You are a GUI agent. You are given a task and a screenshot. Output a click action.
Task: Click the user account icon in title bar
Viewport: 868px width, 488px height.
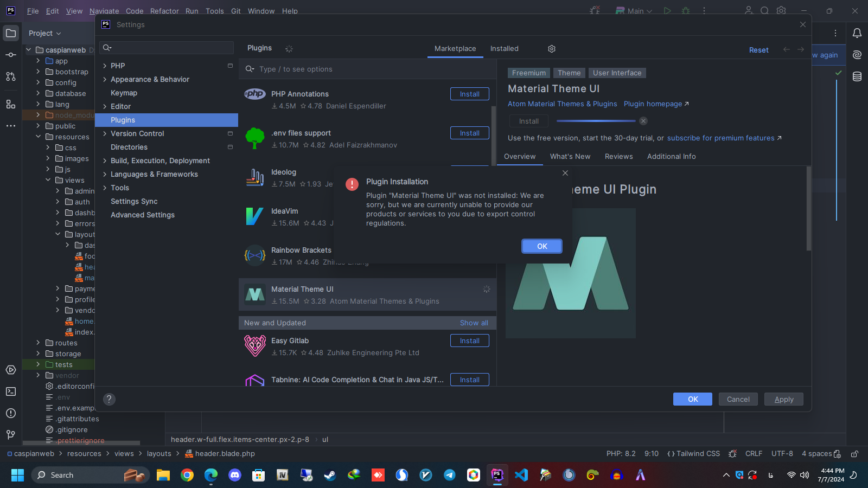pyautogui.click(x=749, y=10)
